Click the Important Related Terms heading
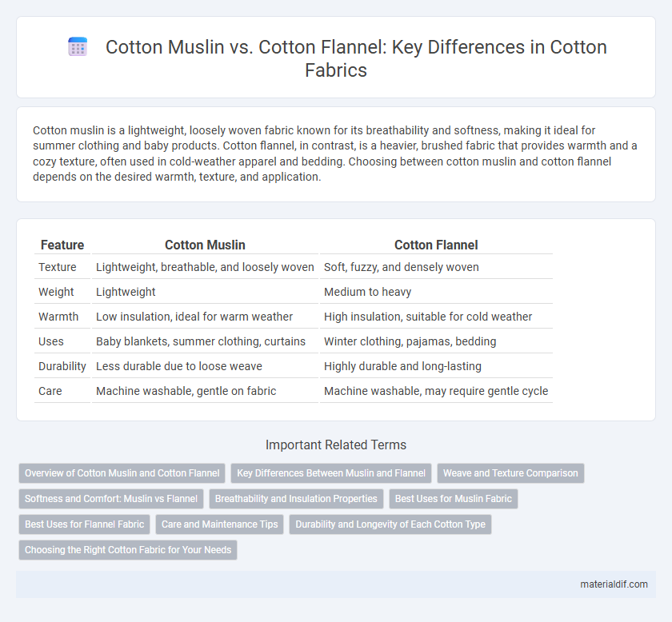Screen dimensions: 672x622 point(336,445)
